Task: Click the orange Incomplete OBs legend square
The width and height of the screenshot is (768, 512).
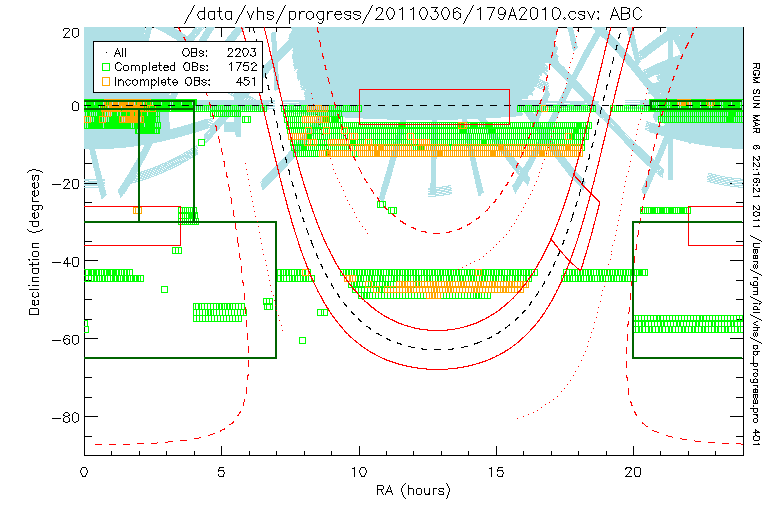Action: (105, 80)
